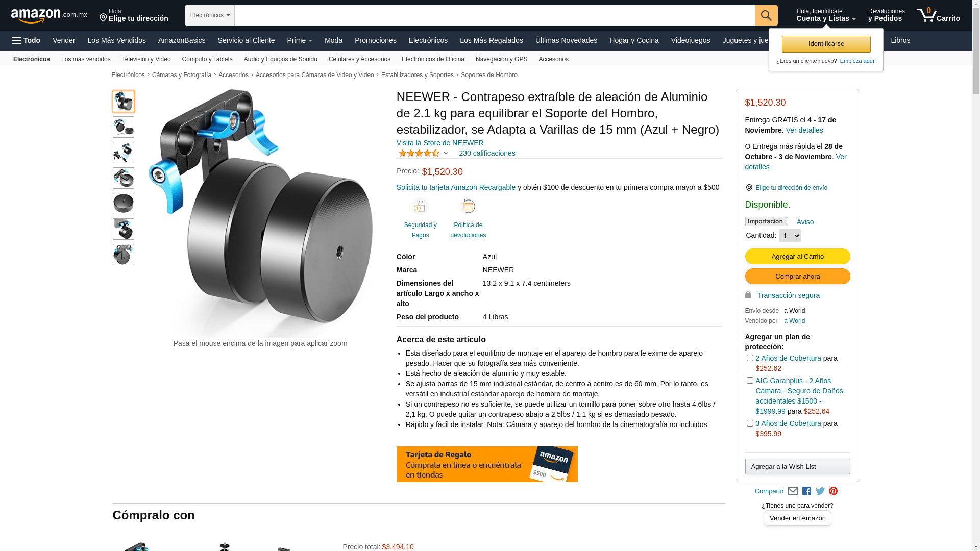980x551 pixels.
Task: Open the Videojuegos navigation item
Action: (690, 40)
